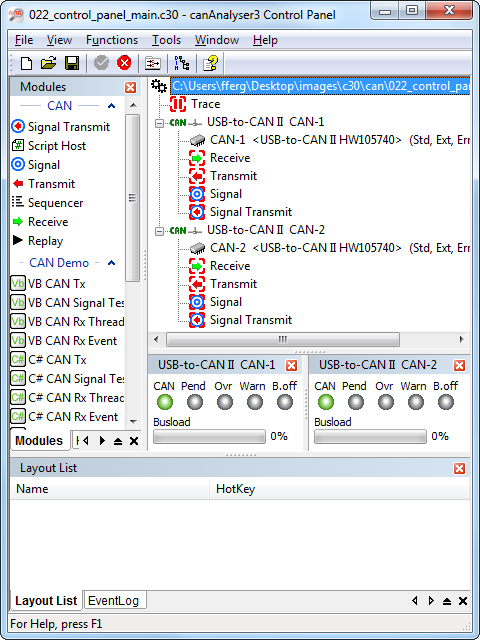Select Transmit module in Modules list
The image size is (480, 640).
tap(44, 184)
